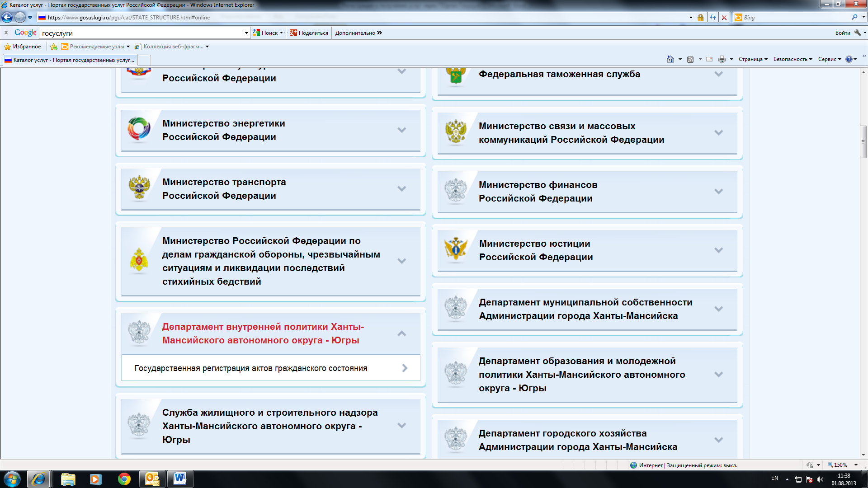Click the Google toolbar wrench settings icon
This screenshot has height=488, width=868.
click(x=858, y=33)
